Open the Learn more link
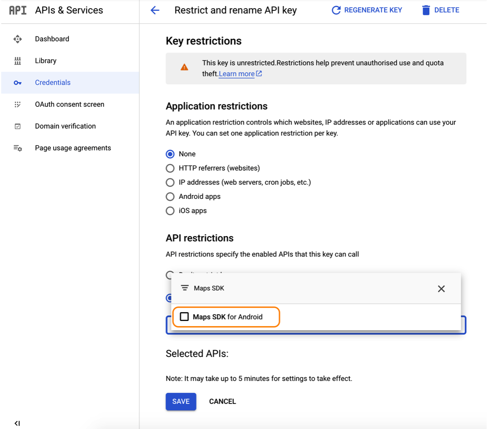 237,74
